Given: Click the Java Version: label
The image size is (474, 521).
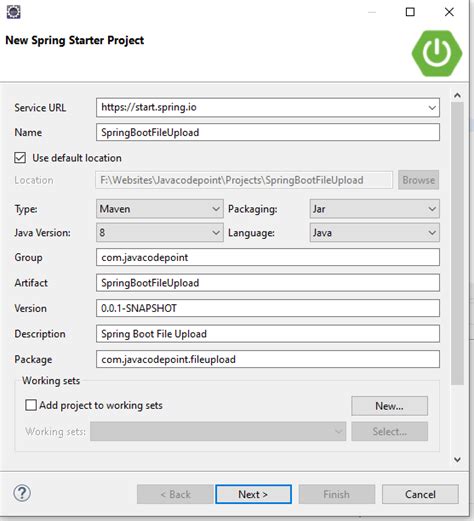Looking at the screenshot, I should point(42,233).
